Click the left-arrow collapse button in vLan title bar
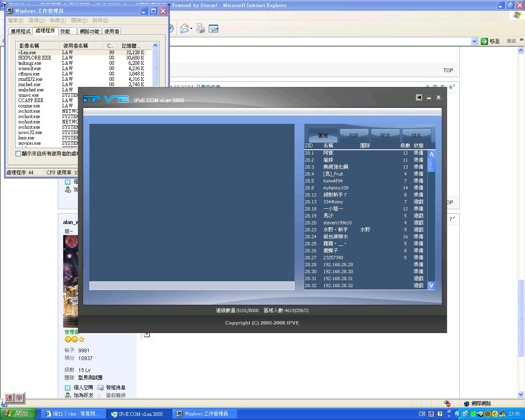525x420 pixels. [419, 97]
